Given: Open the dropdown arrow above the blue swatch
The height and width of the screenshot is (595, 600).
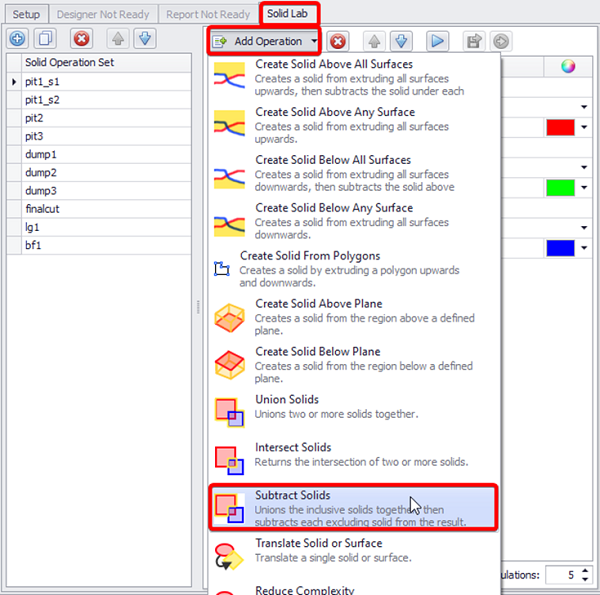Looking at the screenshot, I should coord(584,228).
